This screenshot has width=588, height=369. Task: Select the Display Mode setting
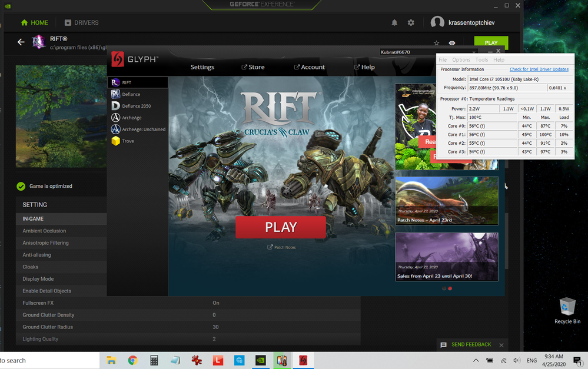click(61, 278)
